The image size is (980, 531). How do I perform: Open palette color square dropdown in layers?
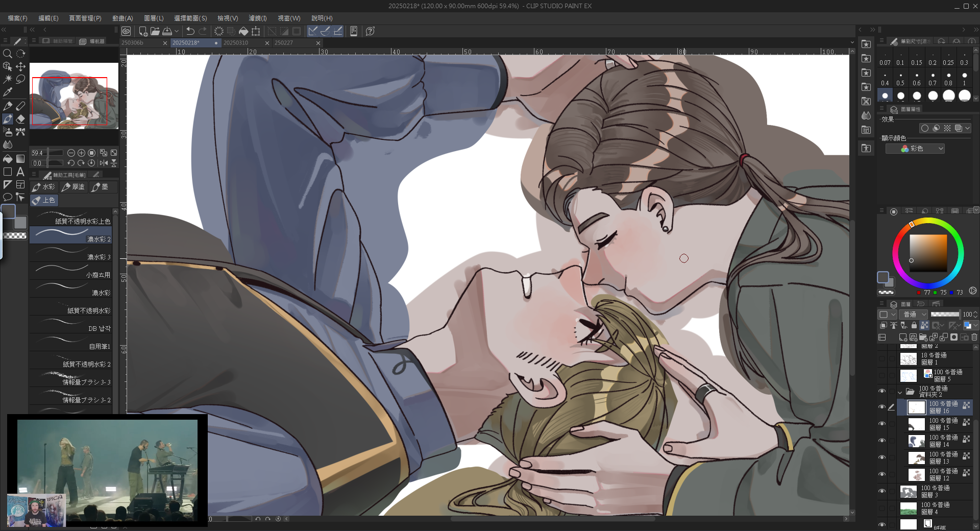(887, 315)
